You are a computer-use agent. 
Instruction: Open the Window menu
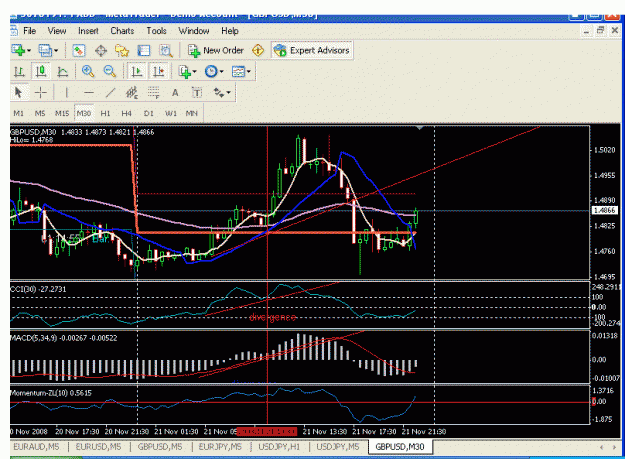pyautogui.click(x=194, y=31)
